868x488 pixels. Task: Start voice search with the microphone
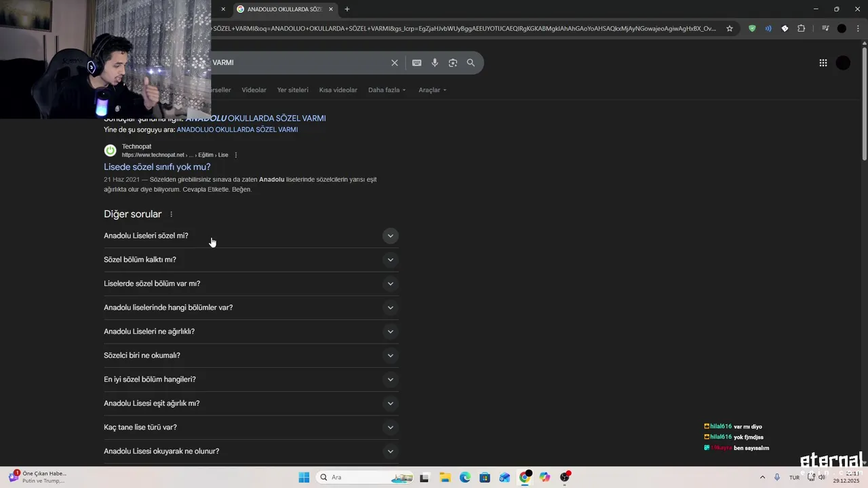click(435, 62)
